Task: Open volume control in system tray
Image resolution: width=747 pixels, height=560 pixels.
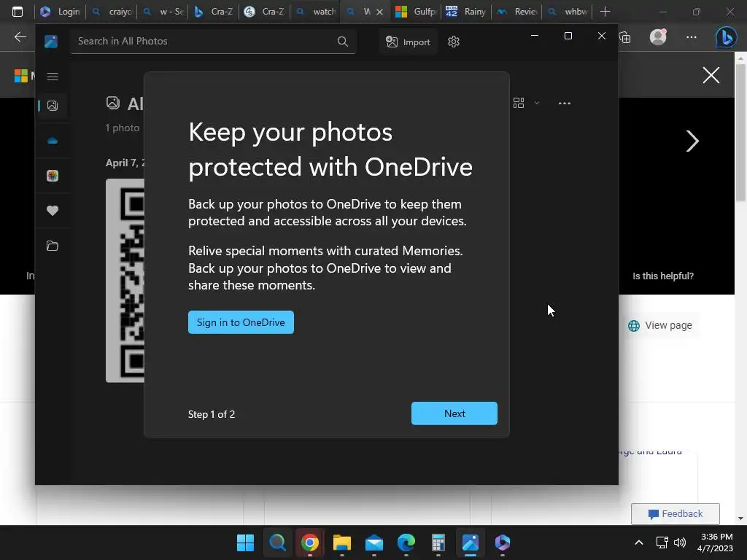Action: [680, 542]
